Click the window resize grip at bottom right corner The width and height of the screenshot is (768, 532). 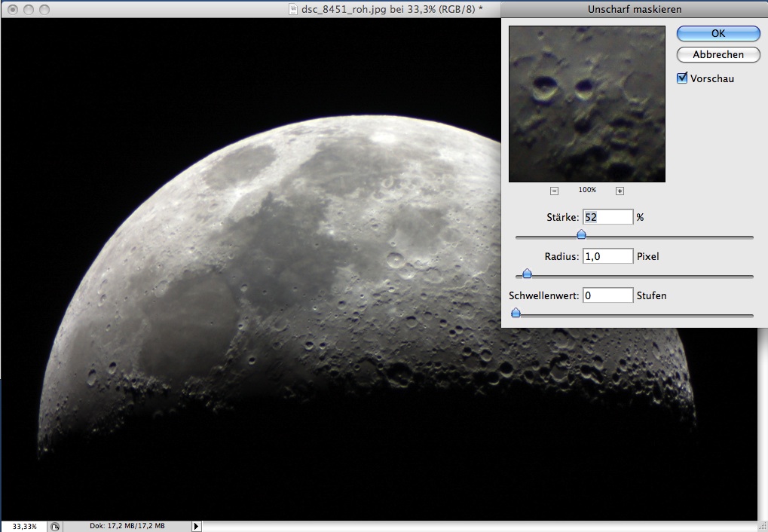[763, 527]
